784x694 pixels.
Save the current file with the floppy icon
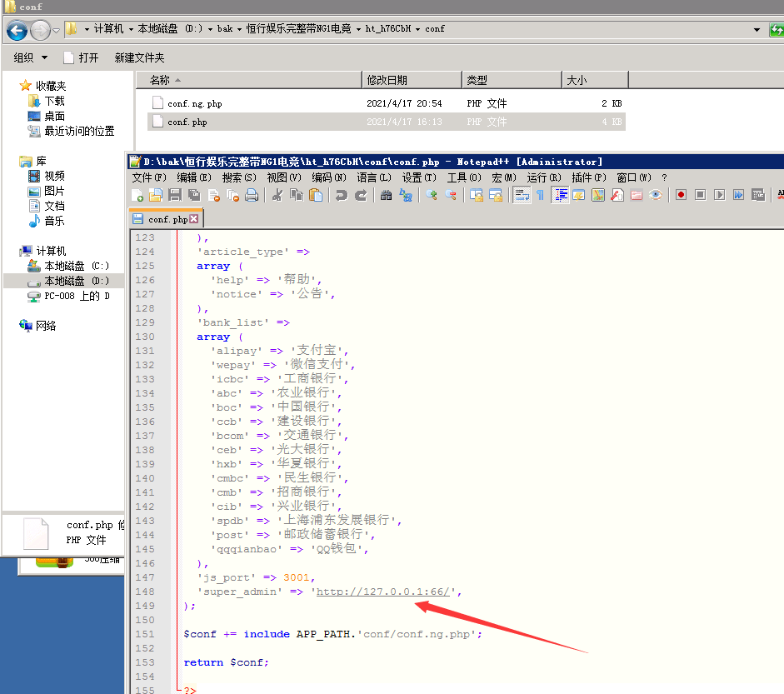point(175,195)
